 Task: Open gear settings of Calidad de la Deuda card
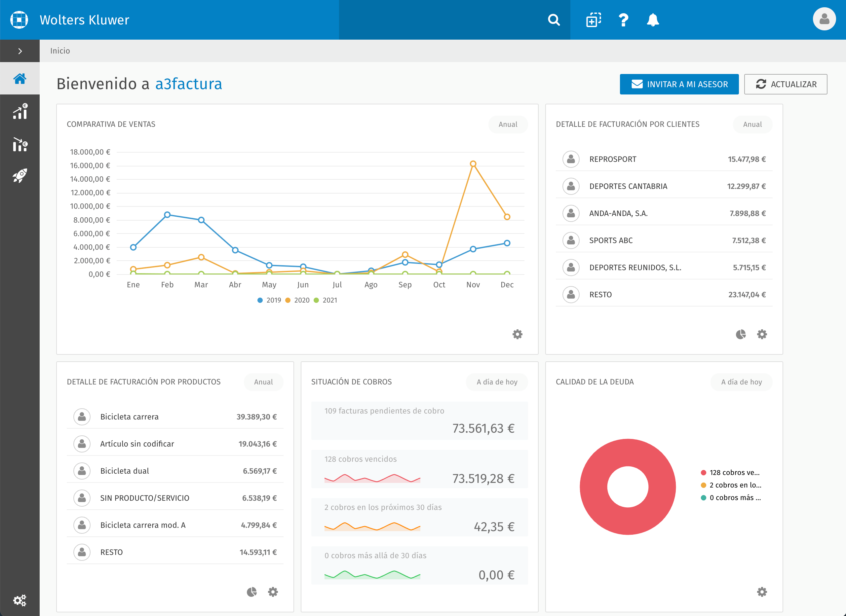point(762,592)
